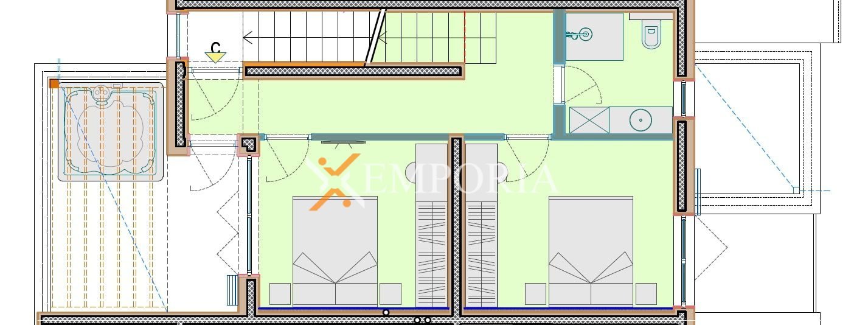Click the EMPORIA watermark text
Image resolution: width=868 pixels, height=325 pixels.
tap(461, 179)
